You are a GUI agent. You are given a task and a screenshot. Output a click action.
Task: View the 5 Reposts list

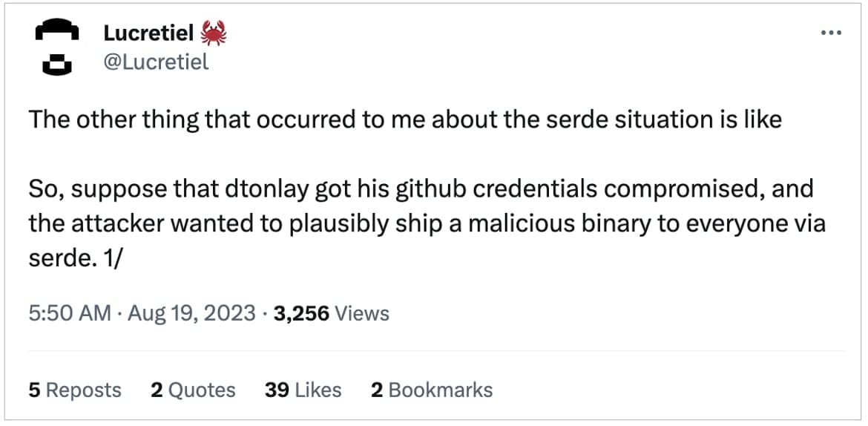pos(74,390)
